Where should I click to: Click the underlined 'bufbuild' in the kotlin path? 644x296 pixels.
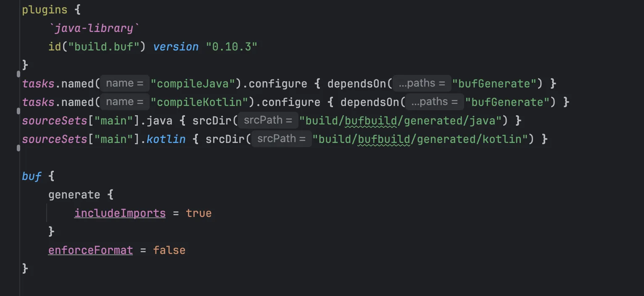(x=384, y=139)
